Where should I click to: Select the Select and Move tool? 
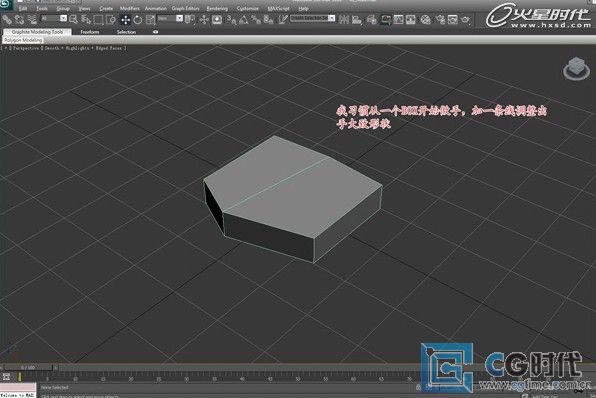coord(125,19)
